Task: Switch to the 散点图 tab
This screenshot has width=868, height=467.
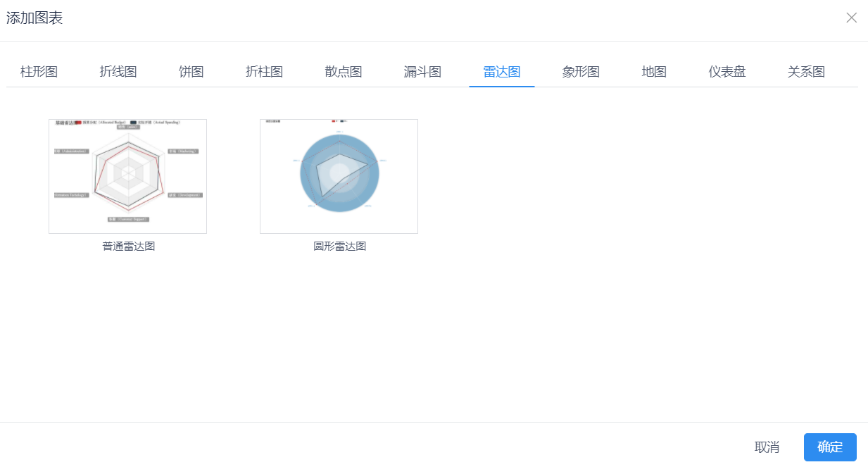Action: [344, 71]
